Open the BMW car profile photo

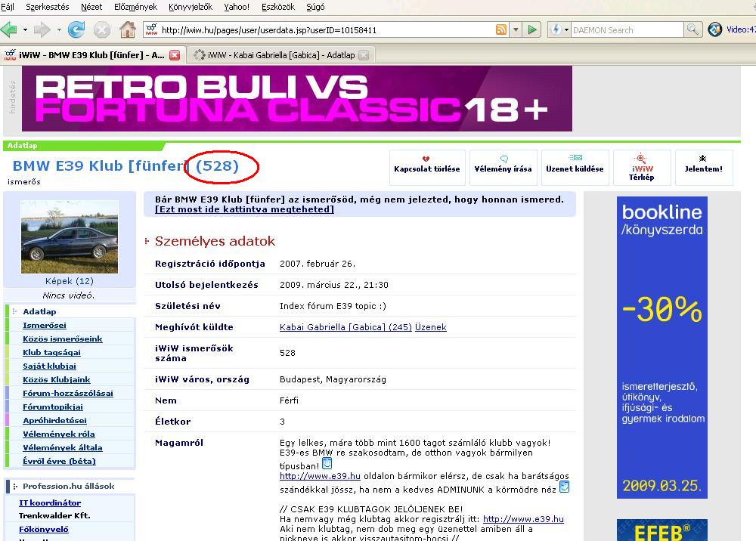[x=70, y=237]
